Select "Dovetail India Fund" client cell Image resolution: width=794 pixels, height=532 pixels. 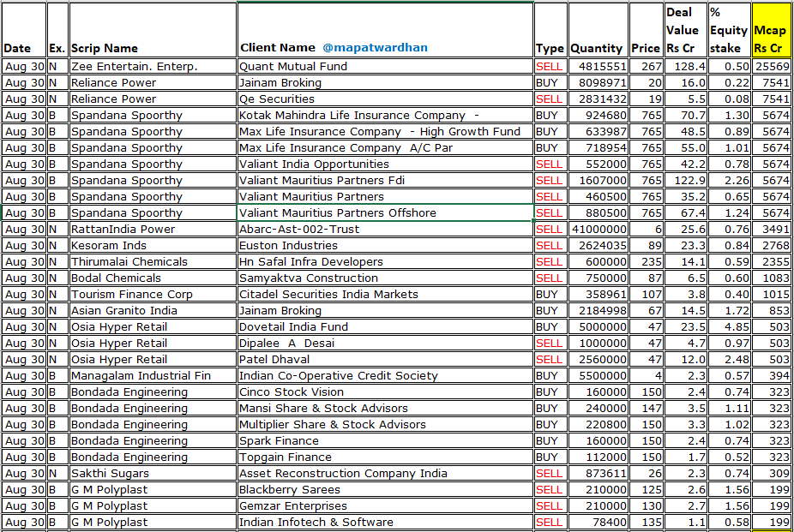coord(385,326)
